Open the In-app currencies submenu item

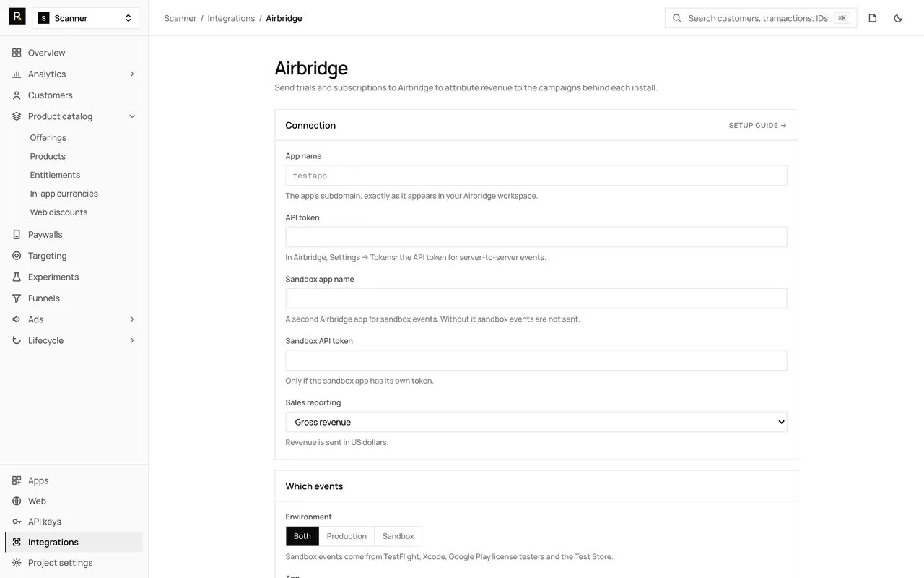[x=64, y=194]
